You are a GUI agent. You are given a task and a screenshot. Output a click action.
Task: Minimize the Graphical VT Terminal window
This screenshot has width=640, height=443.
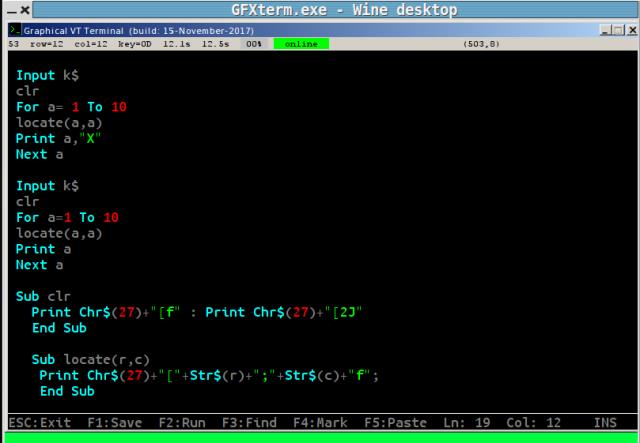tap(606, 32)
